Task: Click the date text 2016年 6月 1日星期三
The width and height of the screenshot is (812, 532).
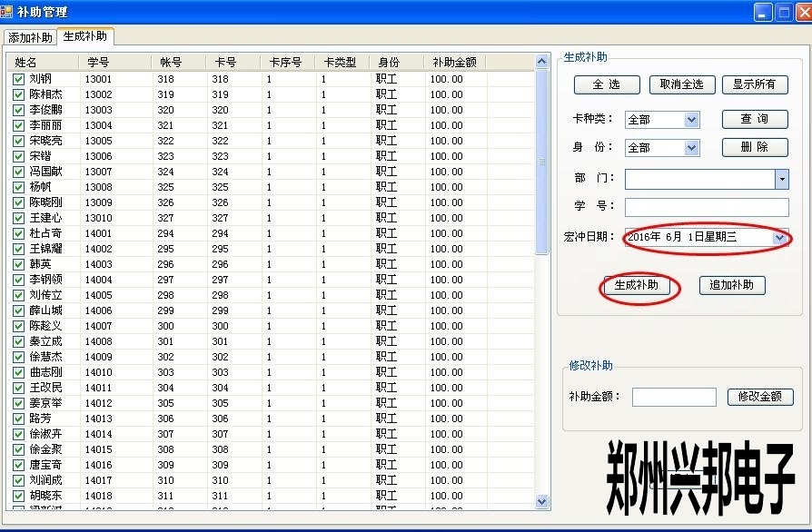Action: point(682,237)
